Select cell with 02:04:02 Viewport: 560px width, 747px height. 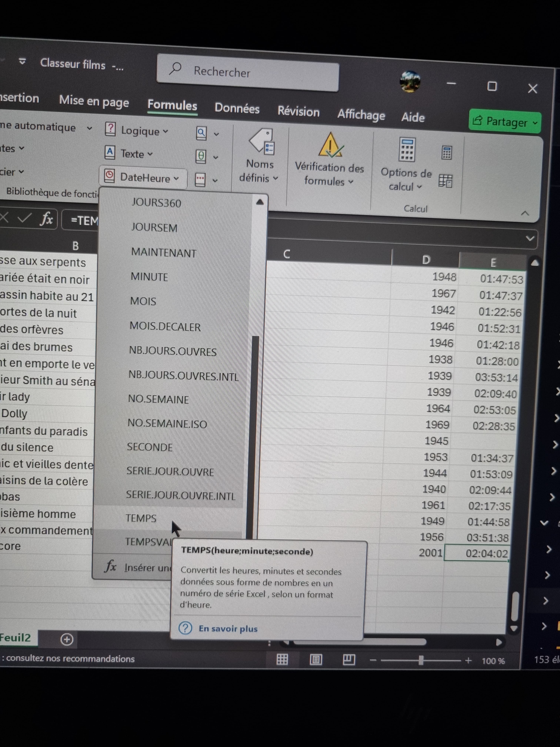pyautogui.click(x=477, y=553)
